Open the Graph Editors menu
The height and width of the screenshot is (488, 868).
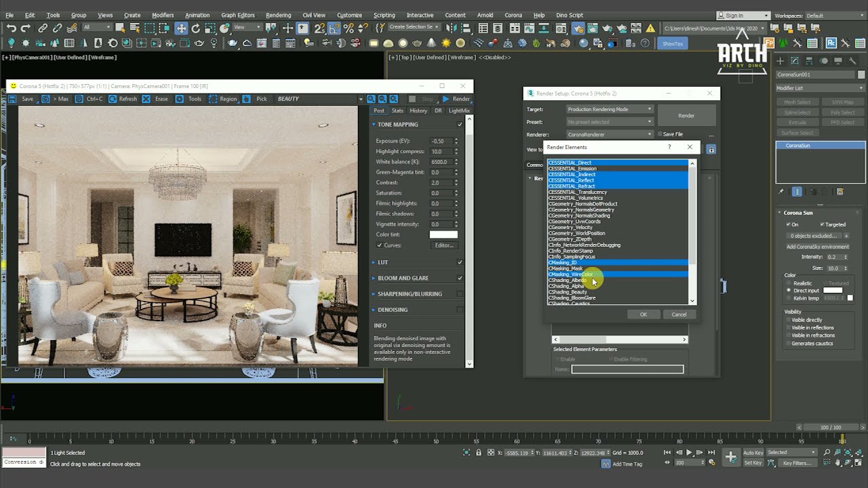pos(238,15)
